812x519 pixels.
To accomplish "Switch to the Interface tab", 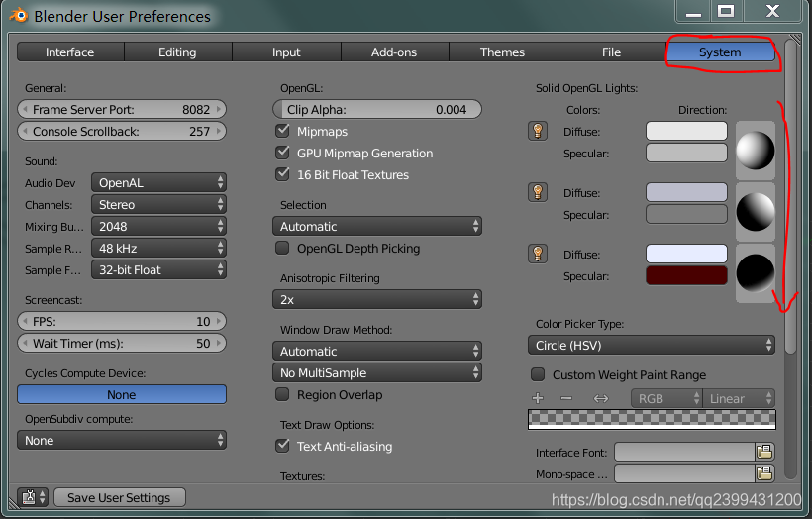I will [x=70, y=52].
